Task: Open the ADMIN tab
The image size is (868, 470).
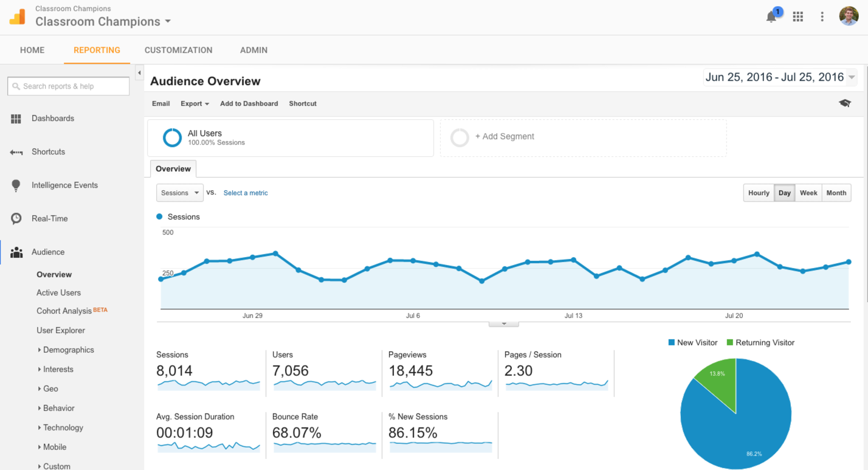Action: pos(253,50)
